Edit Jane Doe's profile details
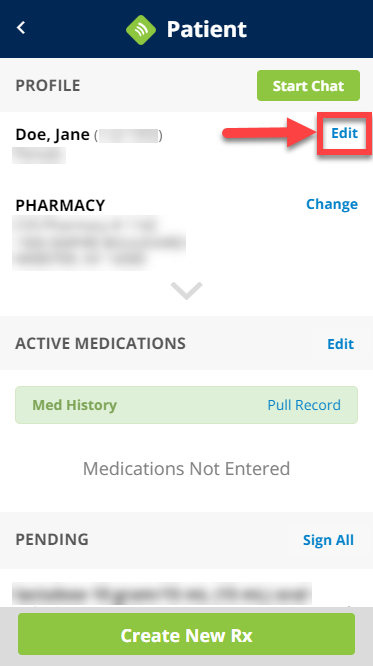This screenshot has width=373, height=666. pos(345,133)
